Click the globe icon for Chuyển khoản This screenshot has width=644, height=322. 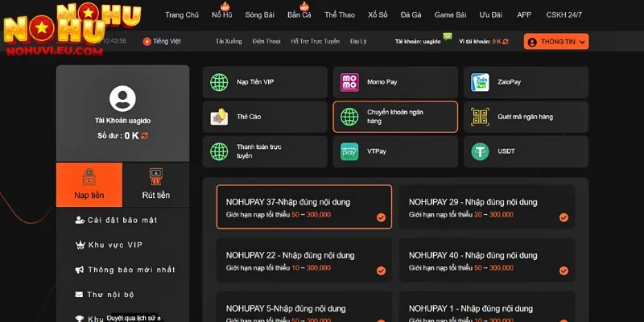(349, 117)
